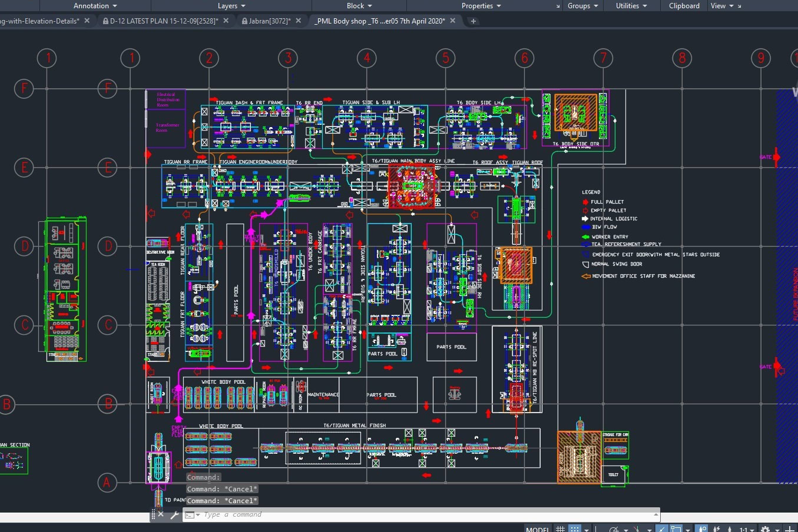The image size is (798, 532).
Task: Toggle show annotation objects icon
Action: [702, 529]
